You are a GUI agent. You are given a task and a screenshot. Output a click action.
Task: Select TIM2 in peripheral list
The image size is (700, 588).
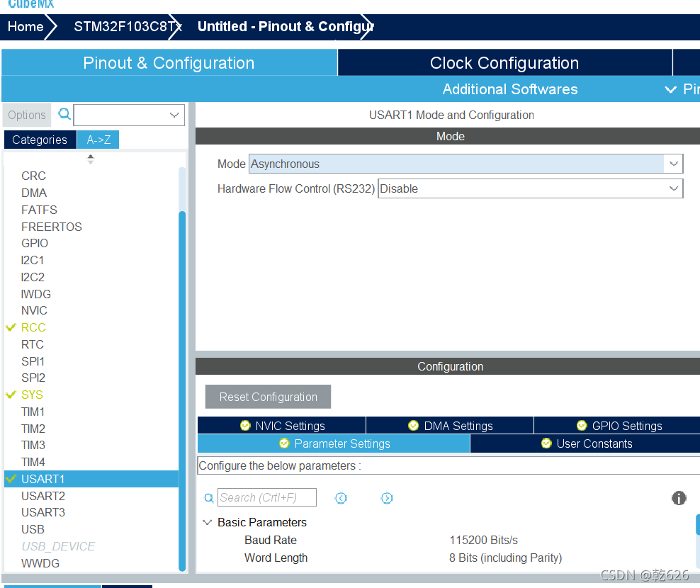[x=33, y=429]
